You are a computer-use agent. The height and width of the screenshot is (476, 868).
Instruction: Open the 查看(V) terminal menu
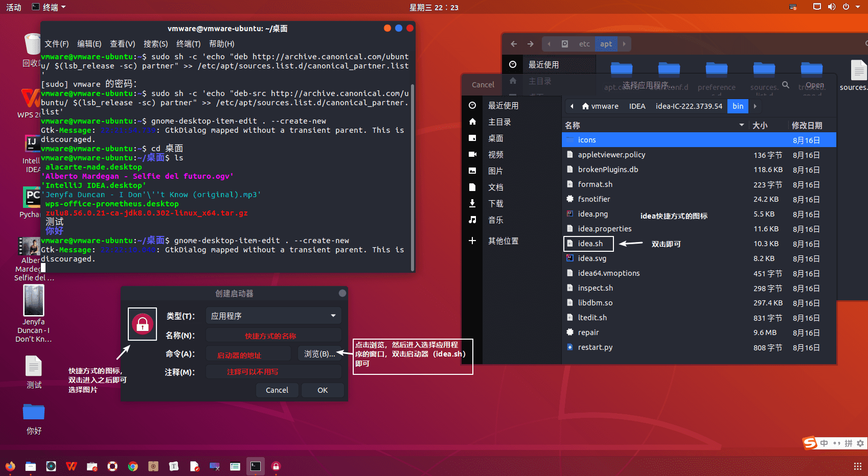(122, 44)
